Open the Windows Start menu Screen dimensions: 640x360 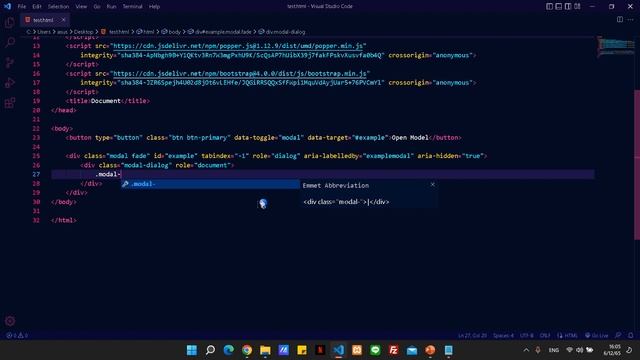click(x=191, y=350)
